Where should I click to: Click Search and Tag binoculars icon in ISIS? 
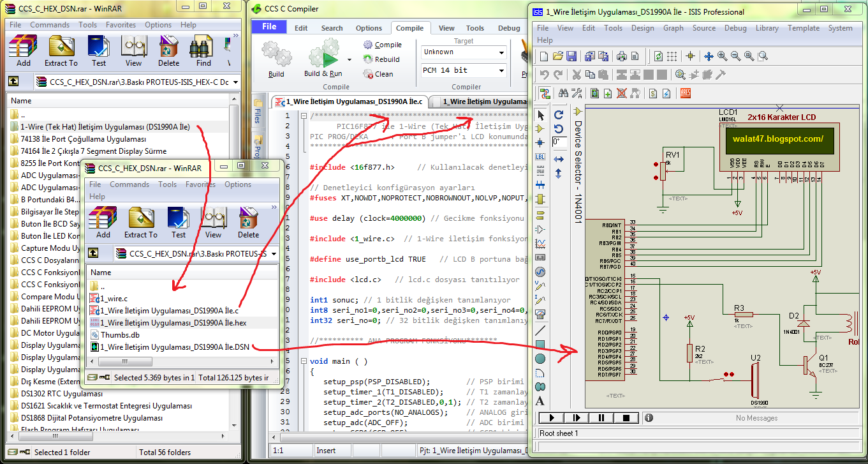point(563,93)
